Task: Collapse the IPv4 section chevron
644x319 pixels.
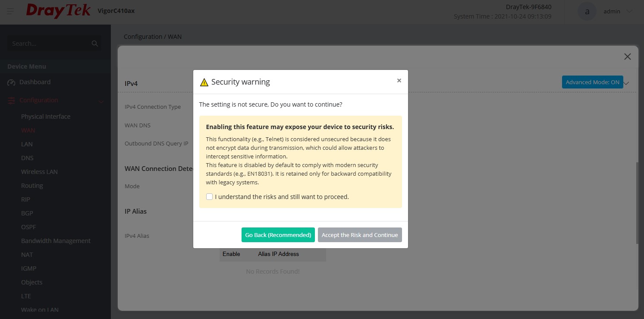Action: click(627, 83)
